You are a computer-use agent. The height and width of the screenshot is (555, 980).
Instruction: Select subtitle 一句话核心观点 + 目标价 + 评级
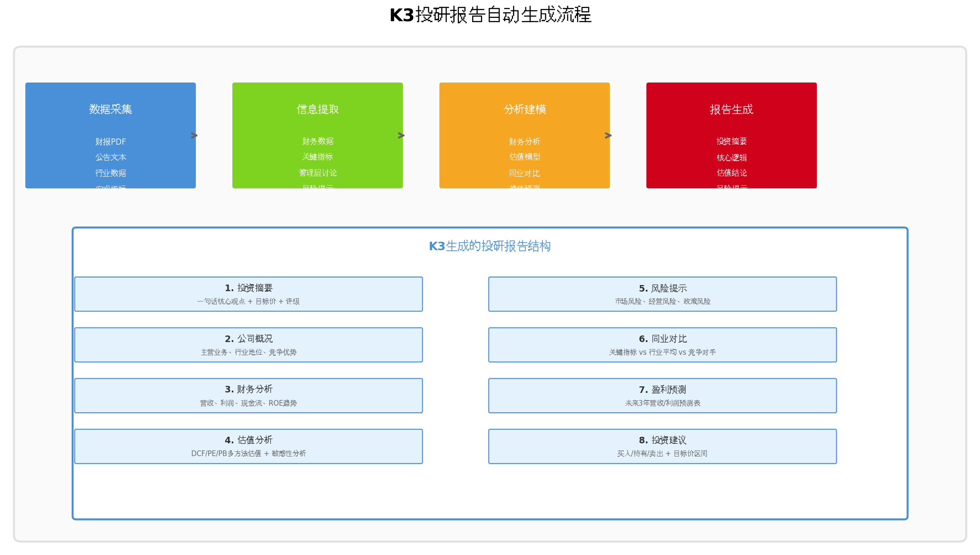pyautogui.click(x=249, y=302)
